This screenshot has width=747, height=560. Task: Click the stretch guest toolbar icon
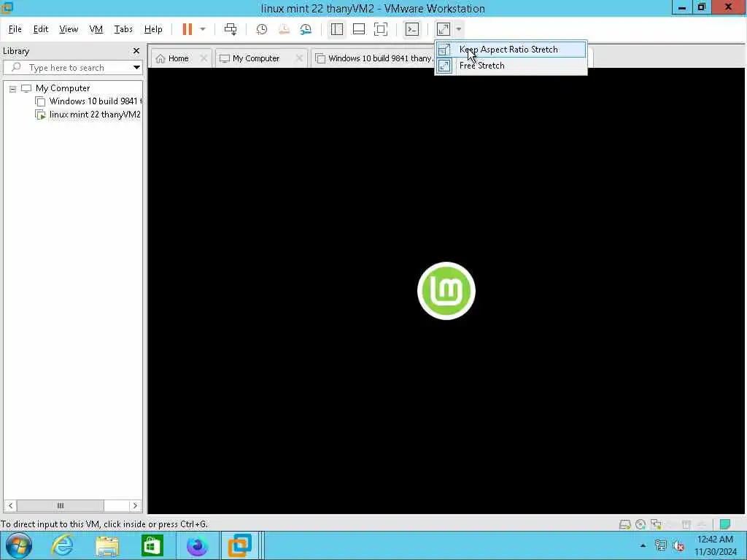[x=444, y=29]
